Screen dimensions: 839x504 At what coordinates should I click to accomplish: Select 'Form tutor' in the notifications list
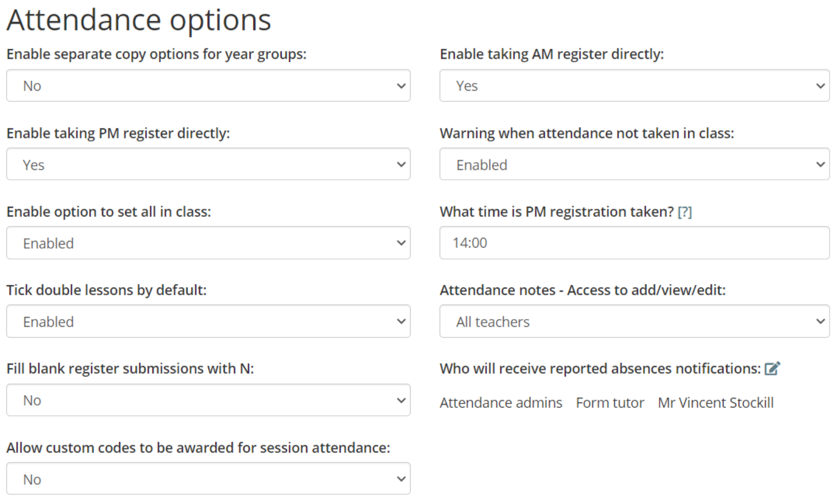pos(610,402)
